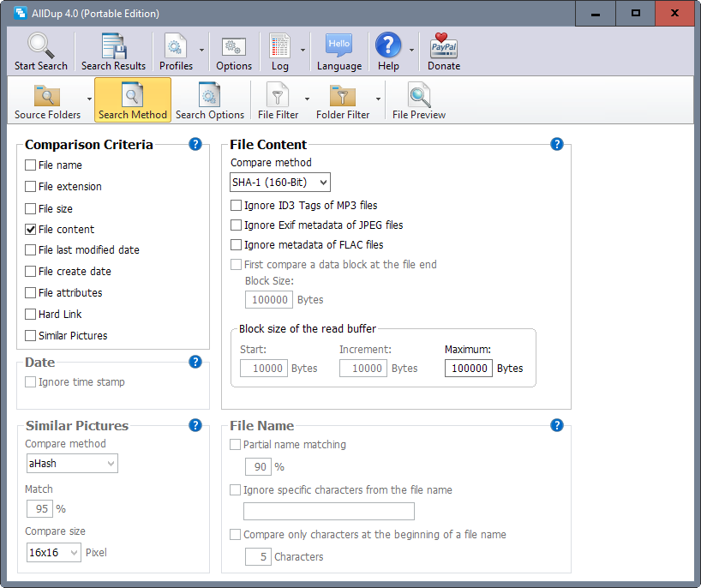Click the partial name matching percent field
The image size is (701, 588).
[x=258, y=467]
